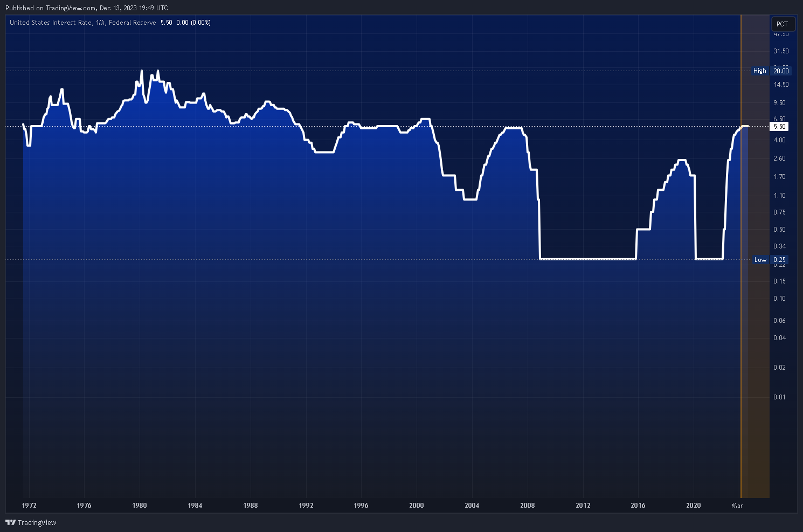The width and height of the screenshot is (803, 532).
Task: Click the 'Federal Reserve' source label
Action: 133,23
